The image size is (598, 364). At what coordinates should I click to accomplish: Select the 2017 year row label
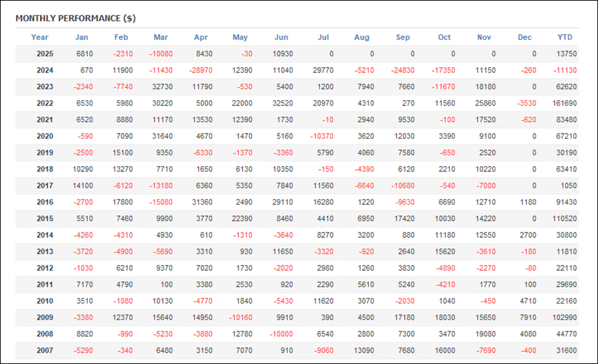[45, 185]
